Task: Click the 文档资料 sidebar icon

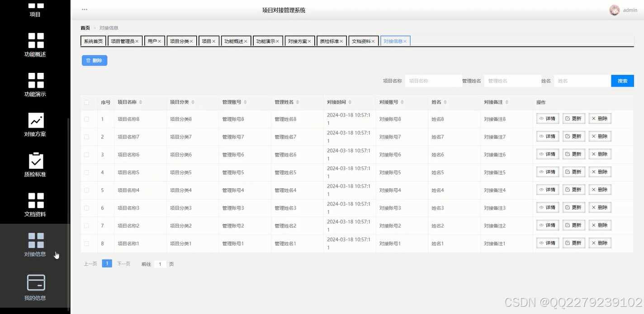Action: (x=35, y=204)
